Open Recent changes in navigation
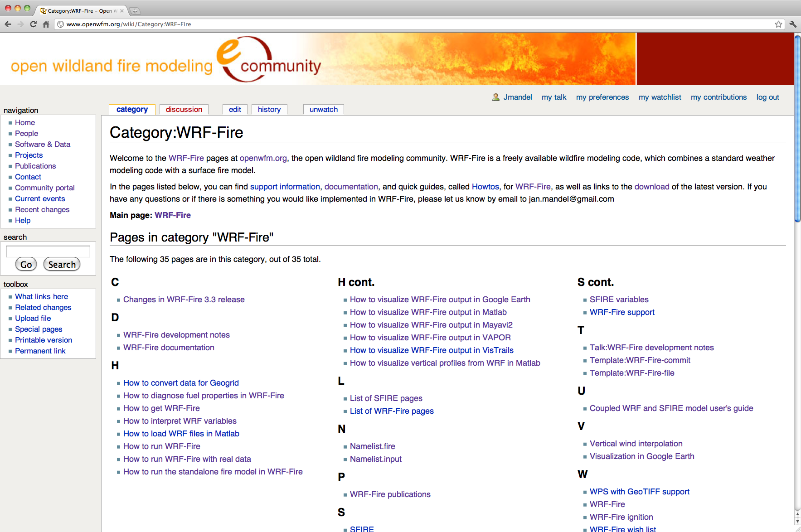This screenshot has height=532, width=801. (42, 209)
